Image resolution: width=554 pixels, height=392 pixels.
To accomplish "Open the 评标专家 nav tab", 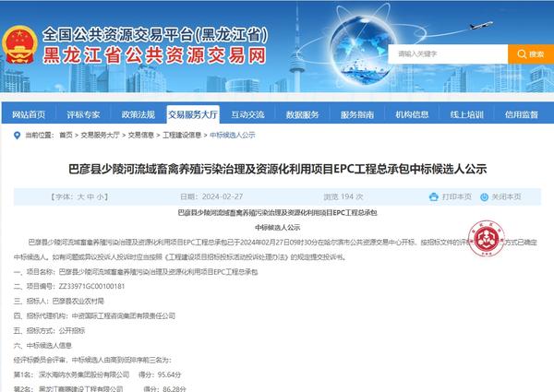I will (83, 114).
